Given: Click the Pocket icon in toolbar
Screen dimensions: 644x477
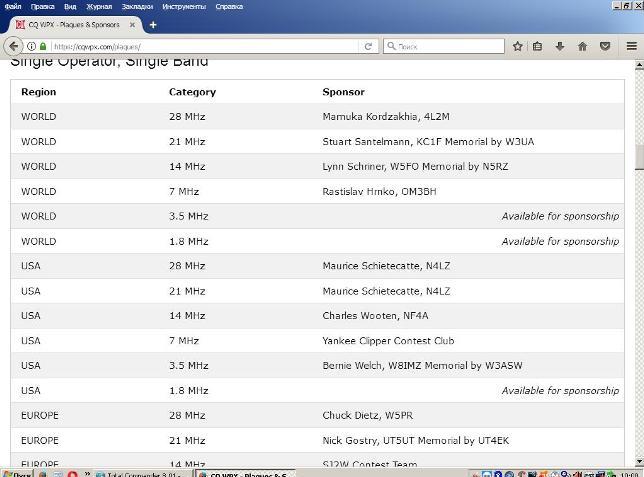Looking at the screenshot, I should click(605, 46).
